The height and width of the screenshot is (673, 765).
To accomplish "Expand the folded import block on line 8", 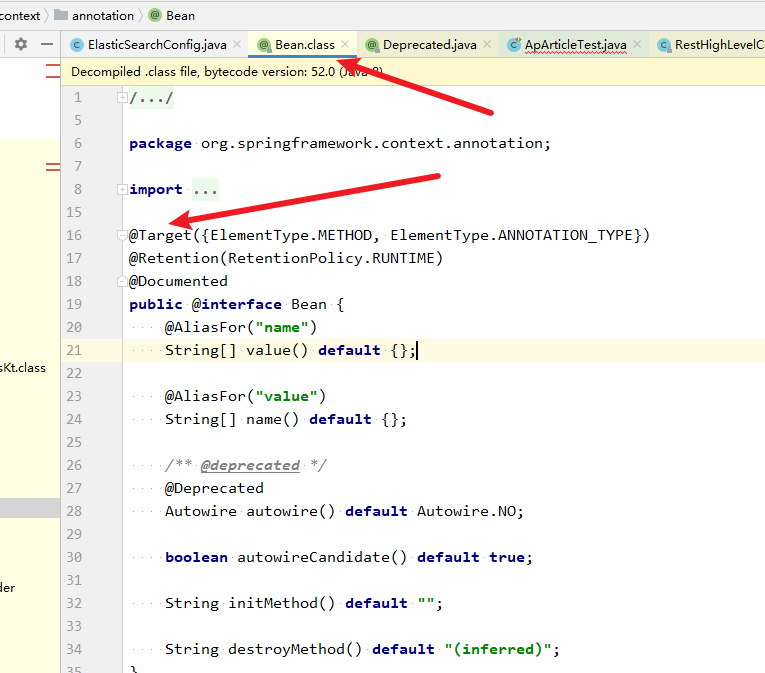I will 122,189.
